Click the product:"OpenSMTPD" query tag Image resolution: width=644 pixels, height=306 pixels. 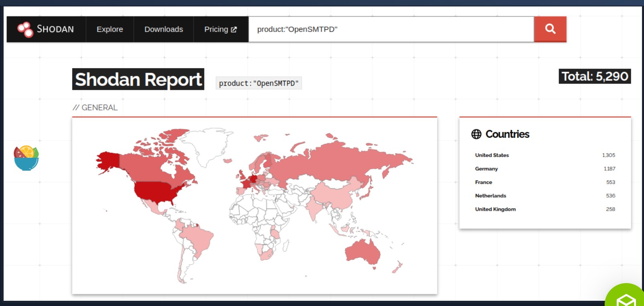[x=259, y=83]
